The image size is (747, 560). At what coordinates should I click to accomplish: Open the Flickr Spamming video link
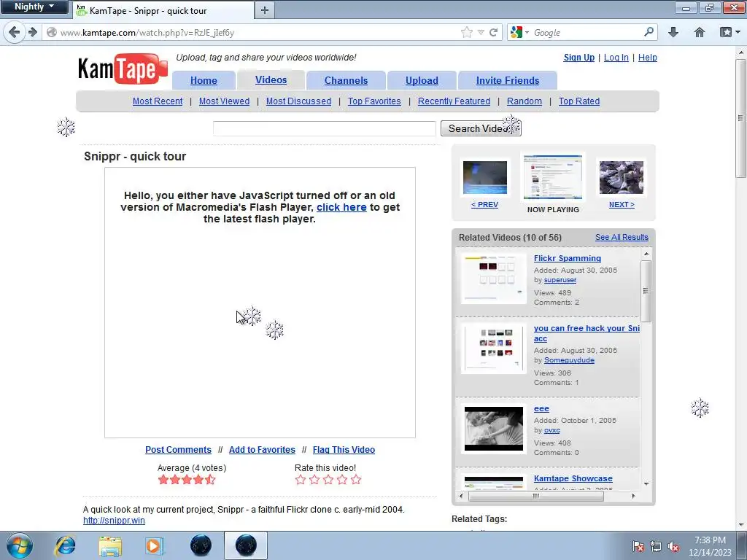point(567,258)
